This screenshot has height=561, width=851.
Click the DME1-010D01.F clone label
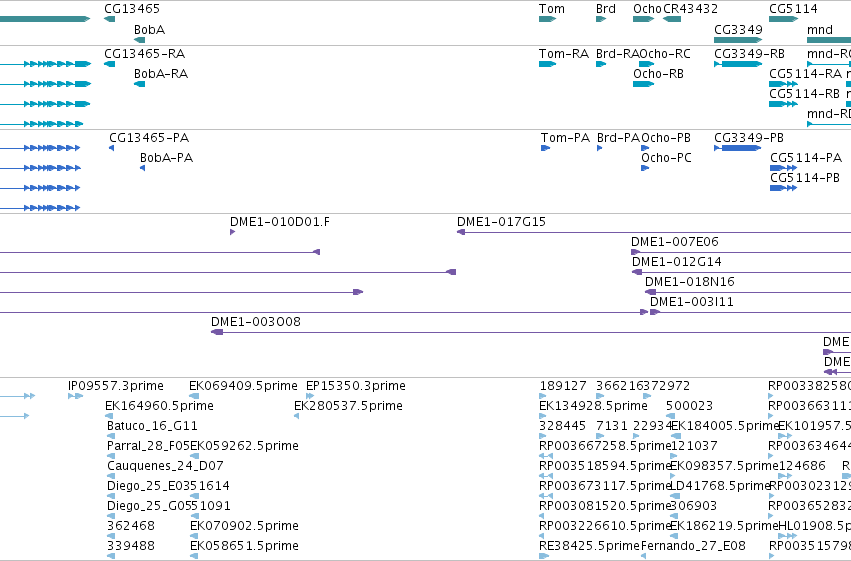(280, 222)
